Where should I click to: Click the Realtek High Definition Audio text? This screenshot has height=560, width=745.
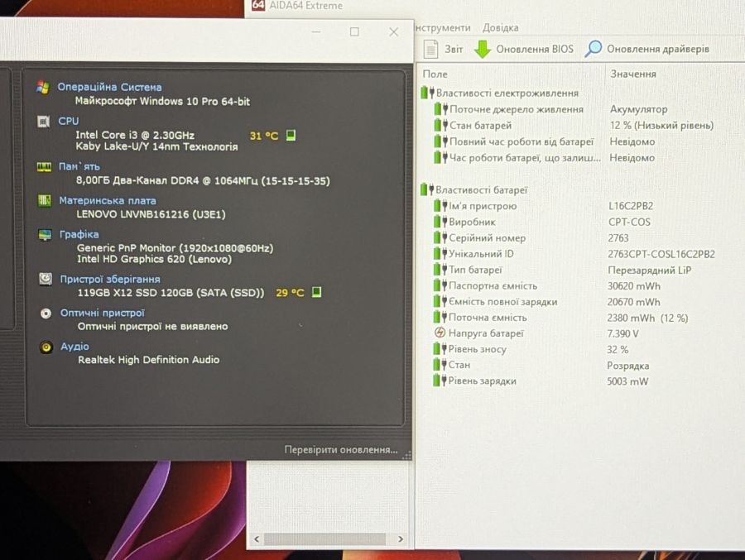pyautogui.click(x=149, y=360)
